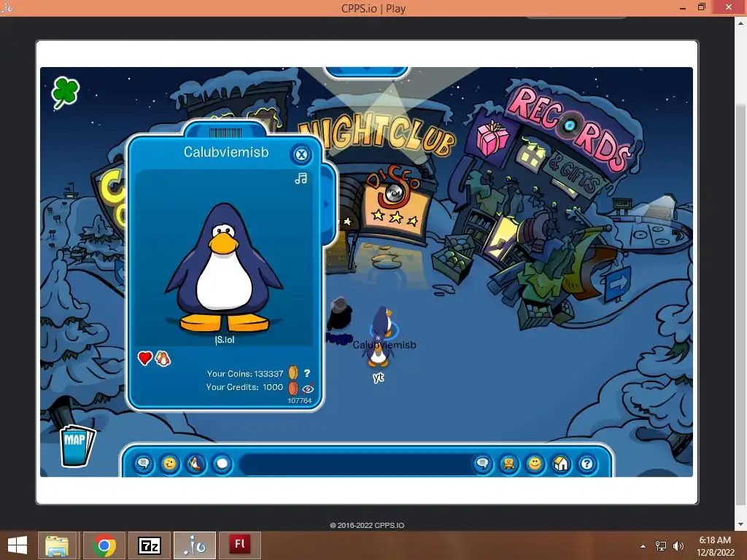747x560 pixels.
Task: Open Adobe Flash from the taskbar
Action: point(240,545)
